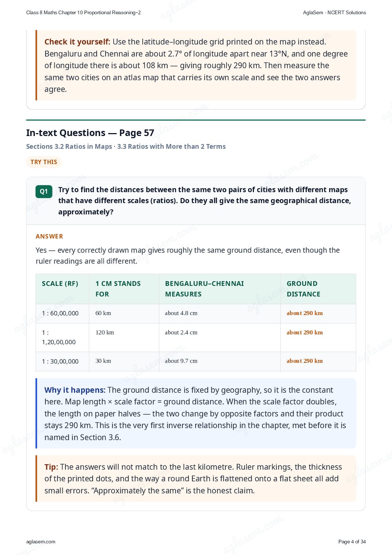Screen dimensions: 392x555
Task: Click the AglaSem · NCERT Solutions header text
Action: (334, 12)
